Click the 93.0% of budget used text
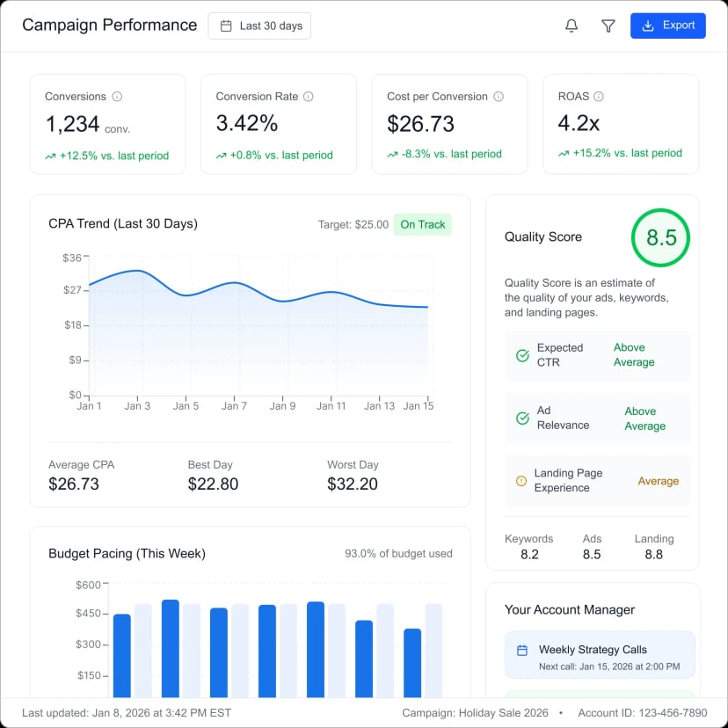Screen dimensions: 728x728 398,554
